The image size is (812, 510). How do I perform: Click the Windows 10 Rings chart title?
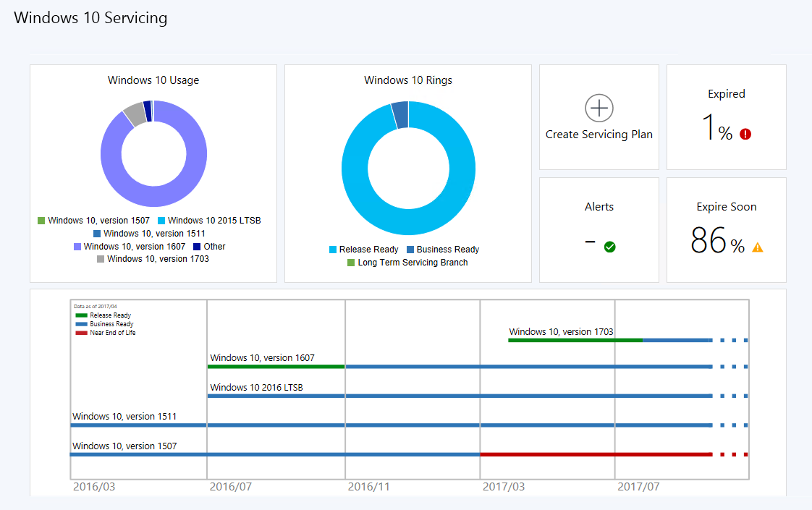click(408, 80)
